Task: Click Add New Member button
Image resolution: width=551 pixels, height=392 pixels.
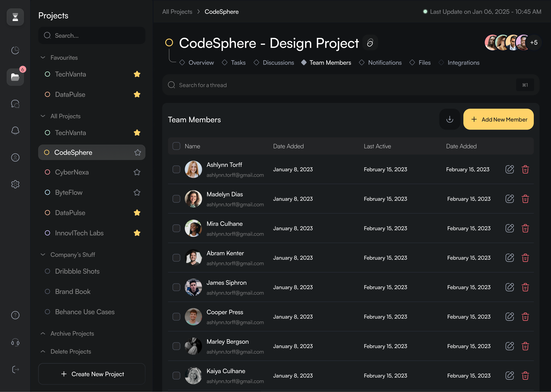Action: click(498, 119)
